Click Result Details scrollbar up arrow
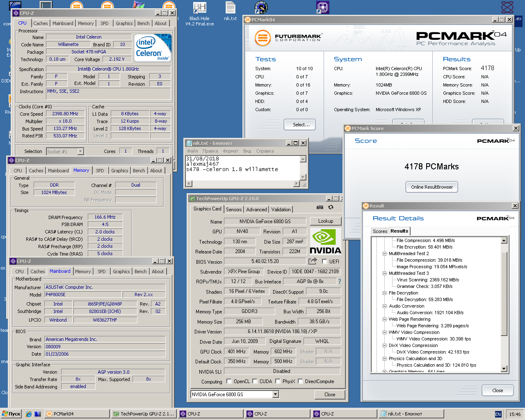The height and width of the screenshot is (420, 525). click(504, 240)
